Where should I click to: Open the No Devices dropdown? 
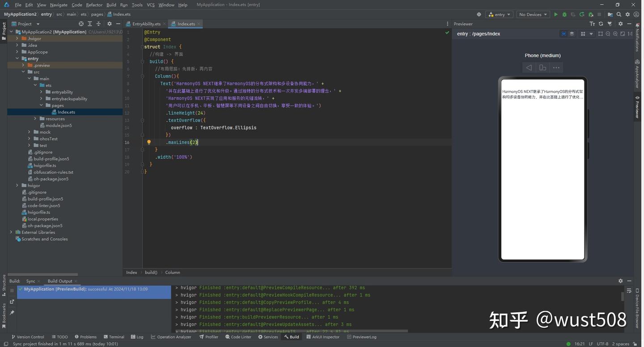click(x=533, y=14)
